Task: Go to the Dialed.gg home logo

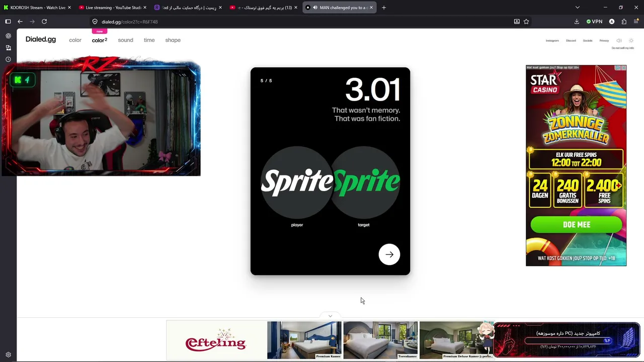Action: 41,40
